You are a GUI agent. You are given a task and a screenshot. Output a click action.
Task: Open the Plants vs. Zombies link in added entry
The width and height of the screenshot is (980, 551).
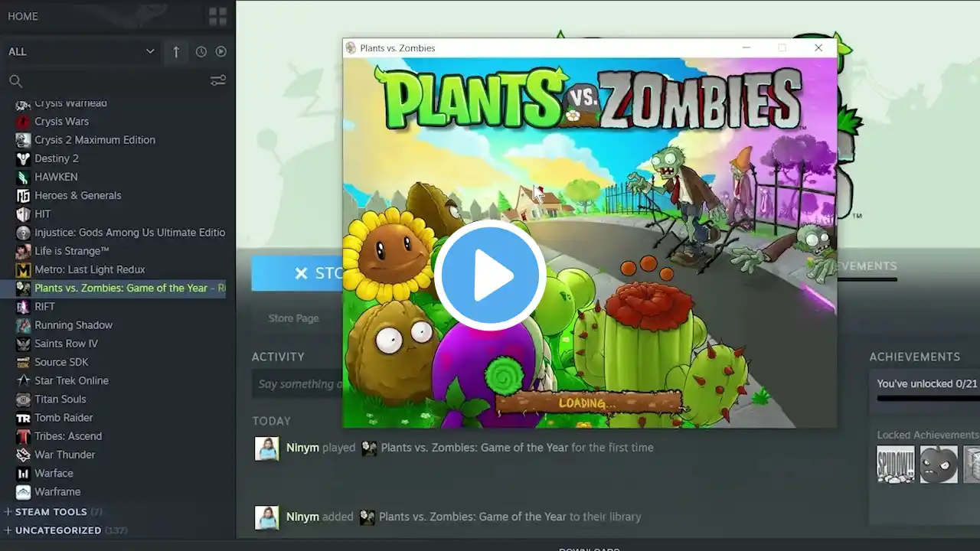472,517
